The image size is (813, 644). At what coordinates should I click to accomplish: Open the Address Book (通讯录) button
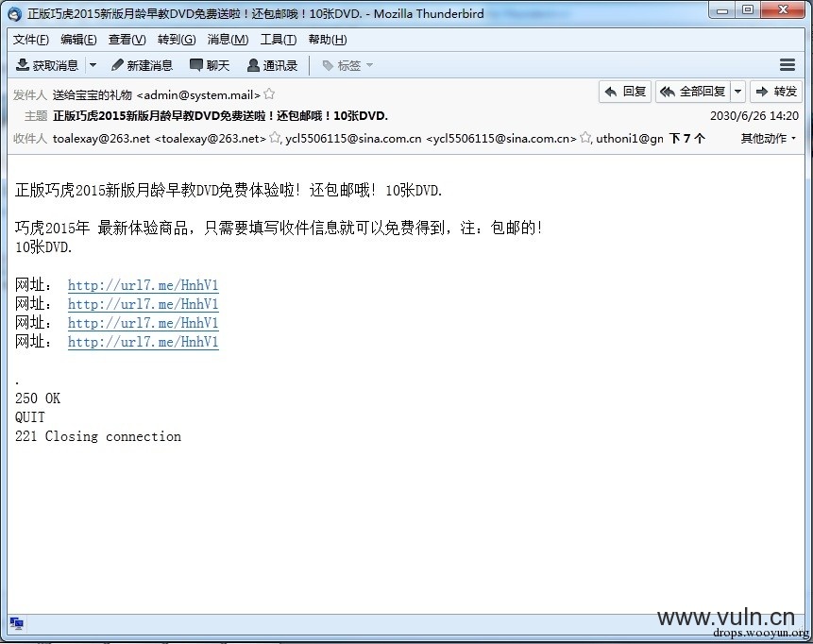tap(272, 65)
